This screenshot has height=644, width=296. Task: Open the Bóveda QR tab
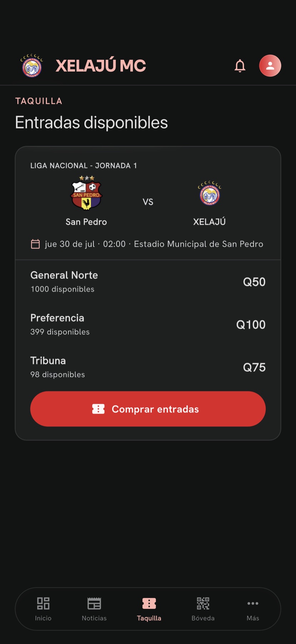coord(203,609)
